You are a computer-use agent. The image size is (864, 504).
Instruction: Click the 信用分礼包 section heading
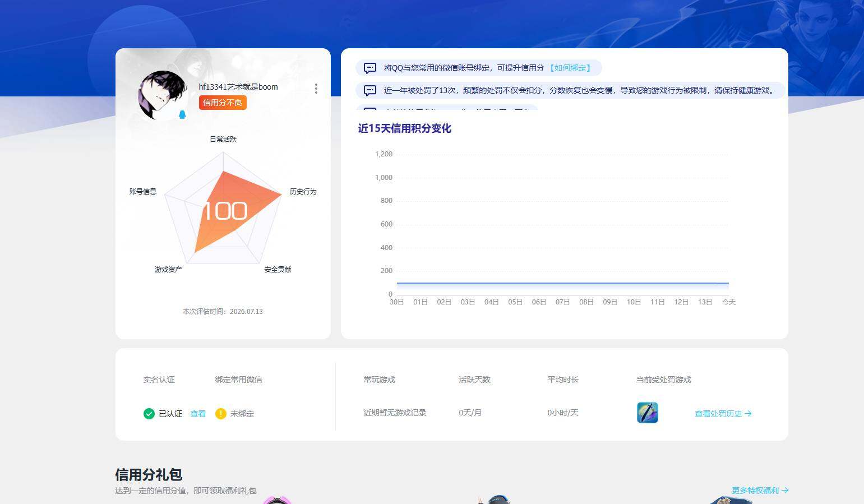149,475
